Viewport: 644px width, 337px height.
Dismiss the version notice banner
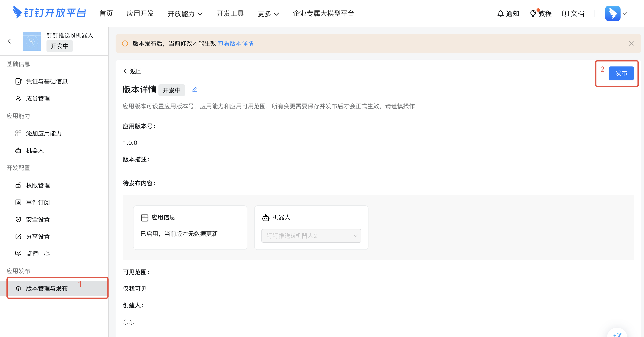pos(631,43)
